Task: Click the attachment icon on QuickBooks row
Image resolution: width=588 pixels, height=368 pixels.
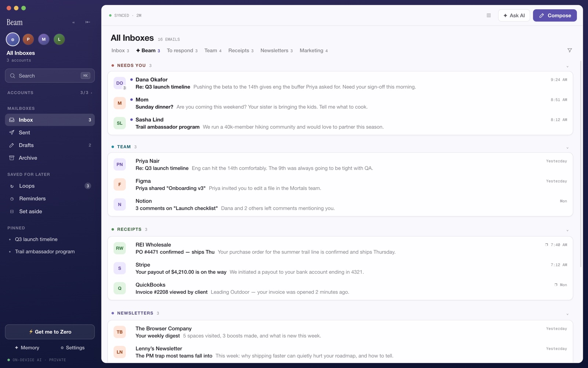Action: point(556,285)
